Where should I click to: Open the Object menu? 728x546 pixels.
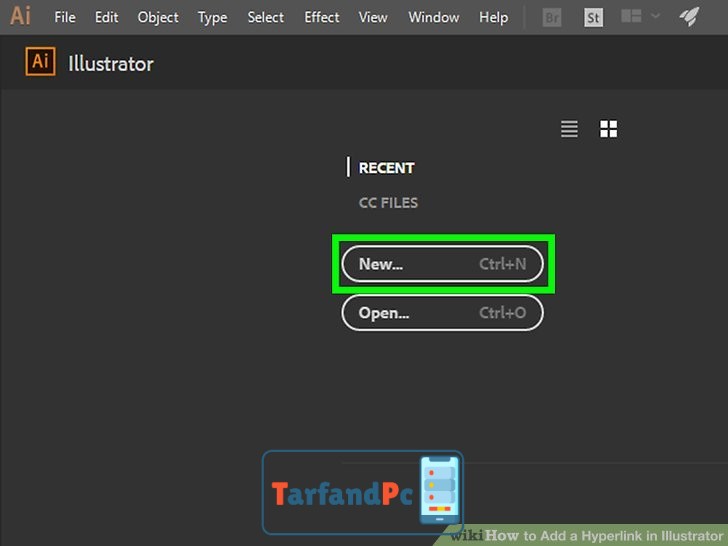158,18
